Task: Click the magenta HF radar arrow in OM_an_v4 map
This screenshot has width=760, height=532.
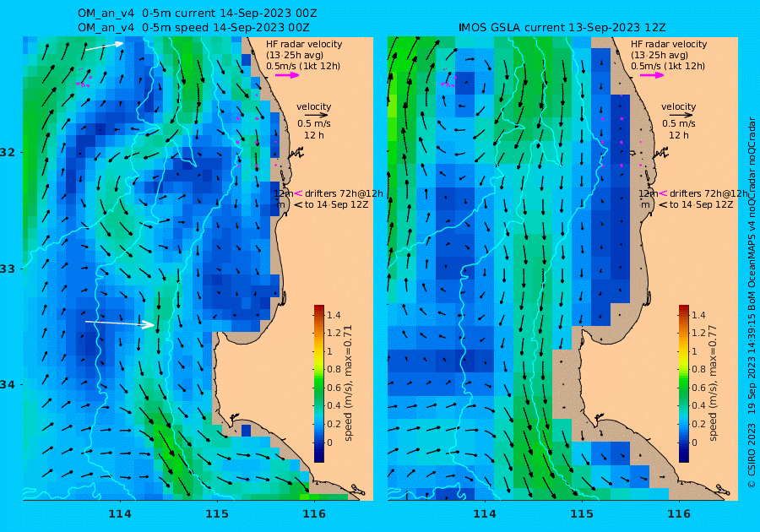Action: tap(287, 75)
